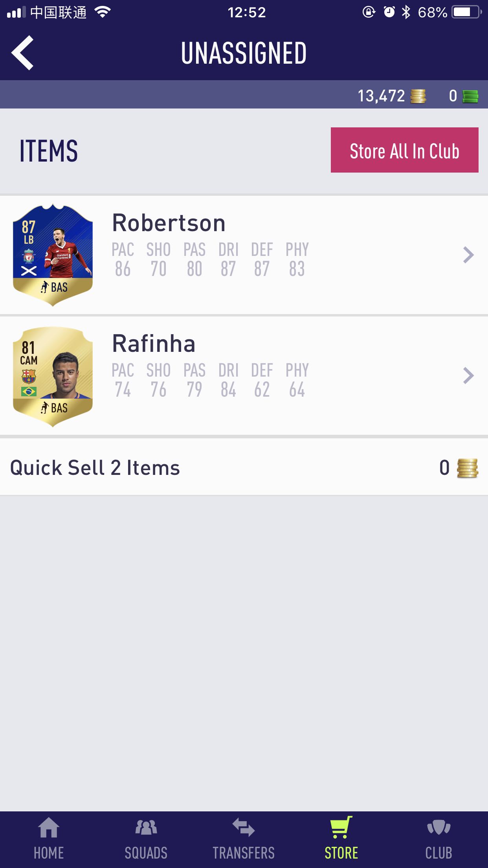Tap the quick sell coins icon
The image size is (488, 868).
[467, 468]
